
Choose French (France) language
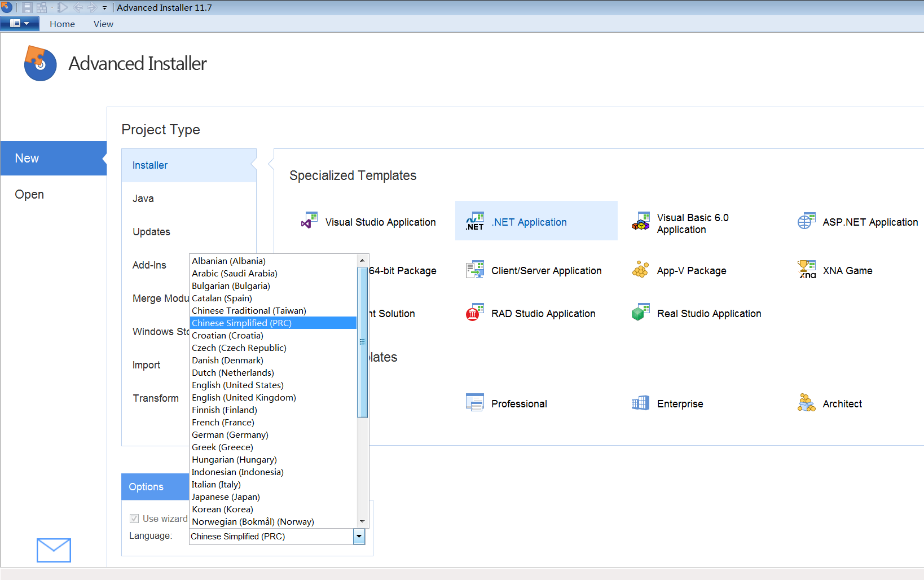[274, 422]
